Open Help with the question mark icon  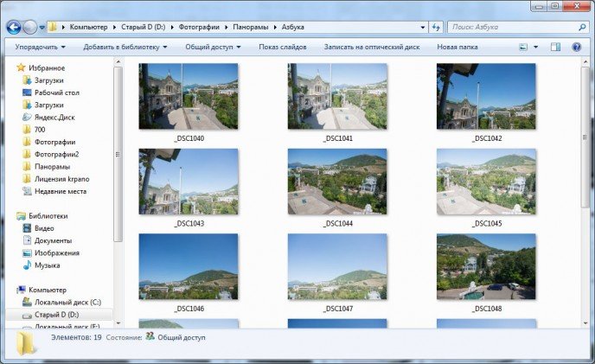[x=576, y=47]
